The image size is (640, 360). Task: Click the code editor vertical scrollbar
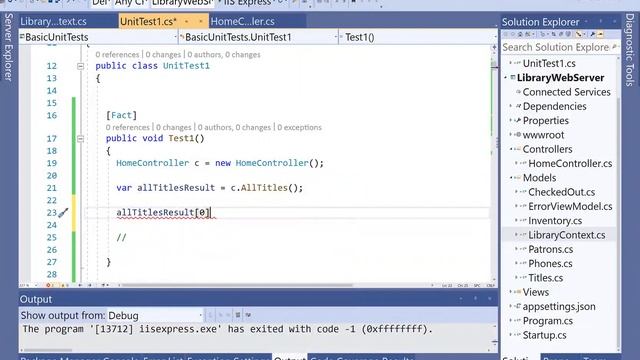click(x=494, y=163)
